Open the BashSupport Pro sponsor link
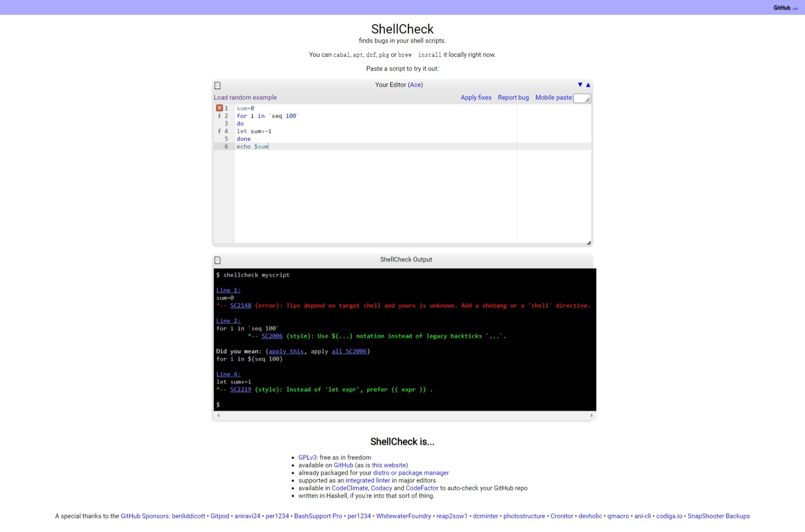The width and height of the screenshot is (805, 532). pos(318,516)
